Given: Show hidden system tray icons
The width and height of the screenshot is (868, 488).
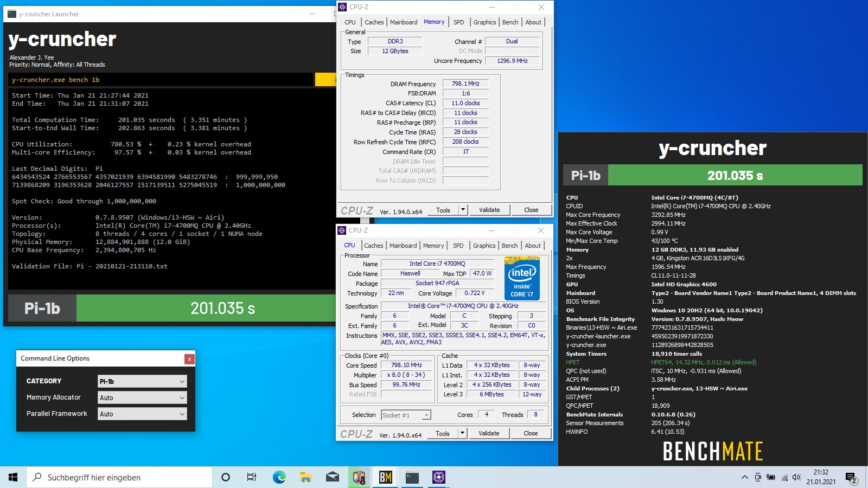Looking at the screenshot, I should pyautogui.click(x=744, y=477).
